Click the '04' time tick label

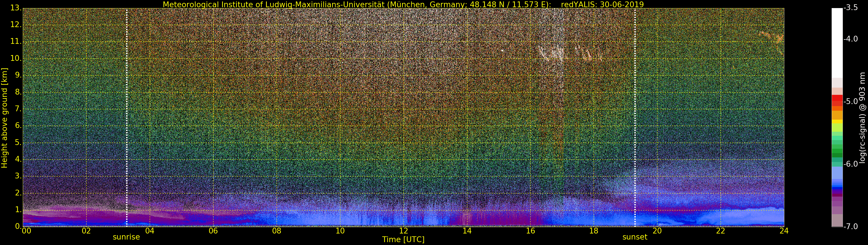tap(150, 231)
